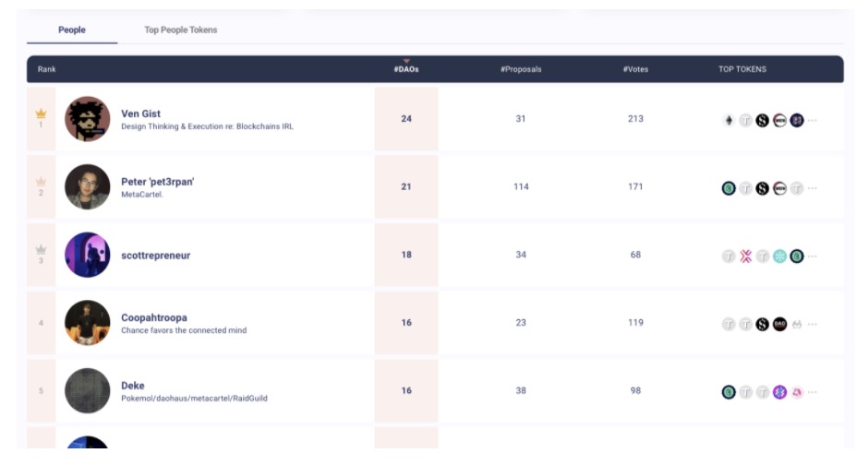Click Peter 'pet3rpan' avatar photo
Image resolution: width=868 pixels, height=465 pixels.
pyautogui.click(x=88, y=187)
